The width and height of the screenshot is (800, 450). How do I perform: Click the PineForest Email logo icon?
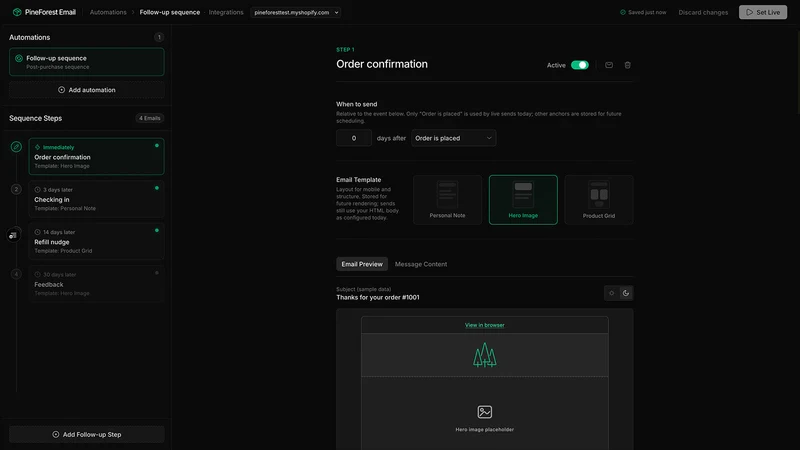point(17,12)
